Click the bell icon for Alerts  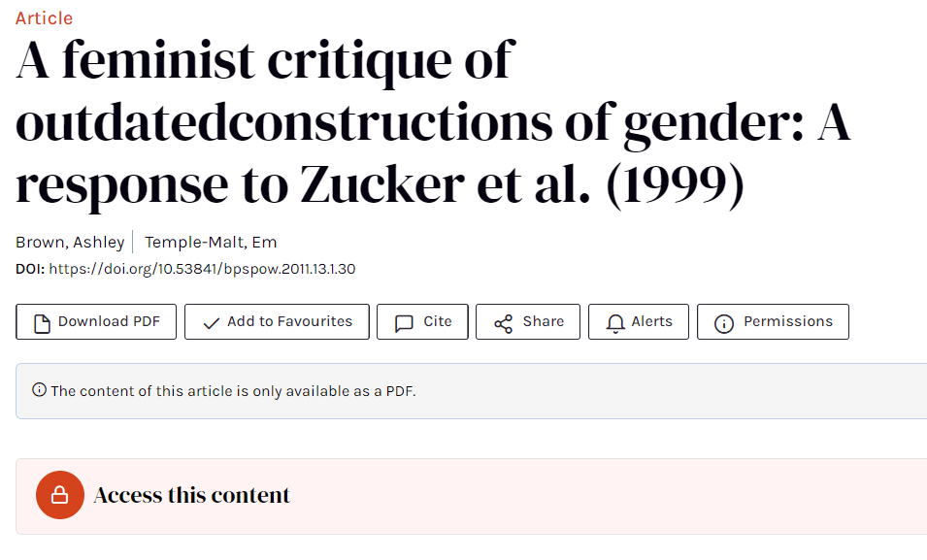(x=615, y=323)
